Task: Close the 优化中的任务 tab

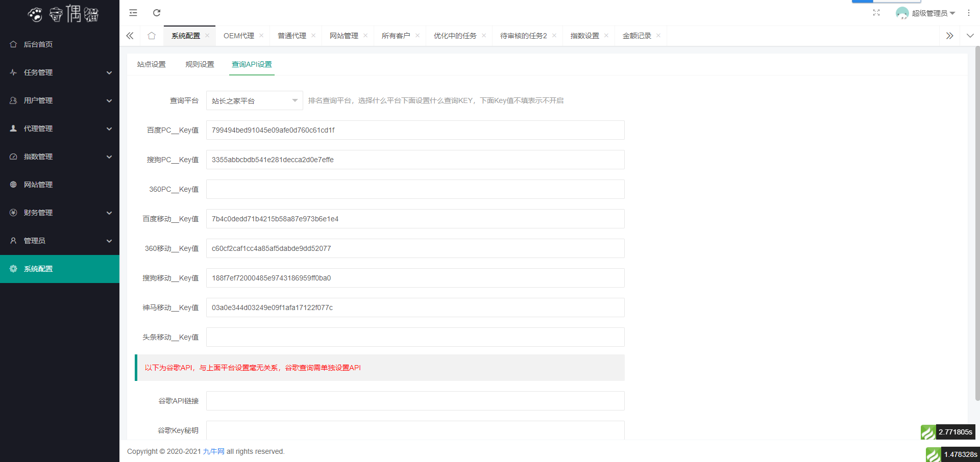Action: point(484,36)
